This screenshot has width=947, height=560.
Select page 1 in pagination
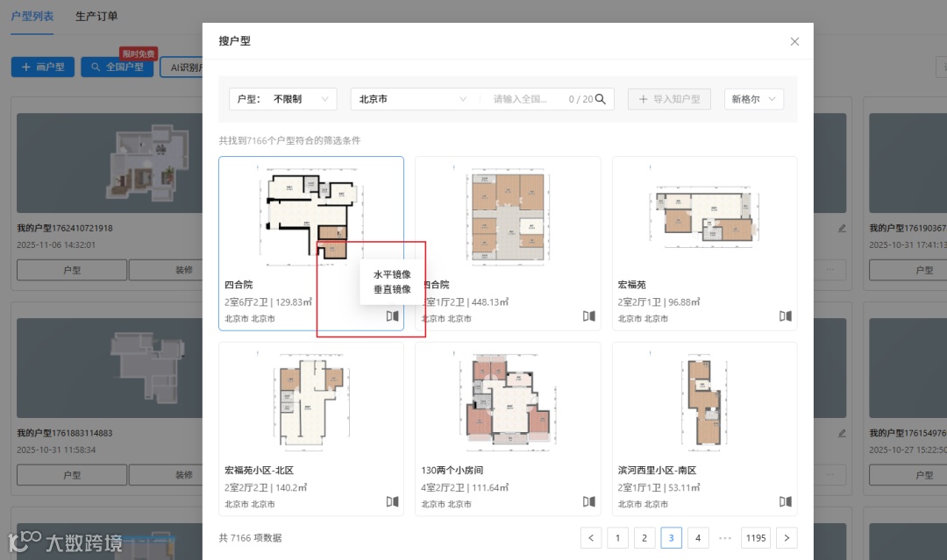[x=618, y=538]
